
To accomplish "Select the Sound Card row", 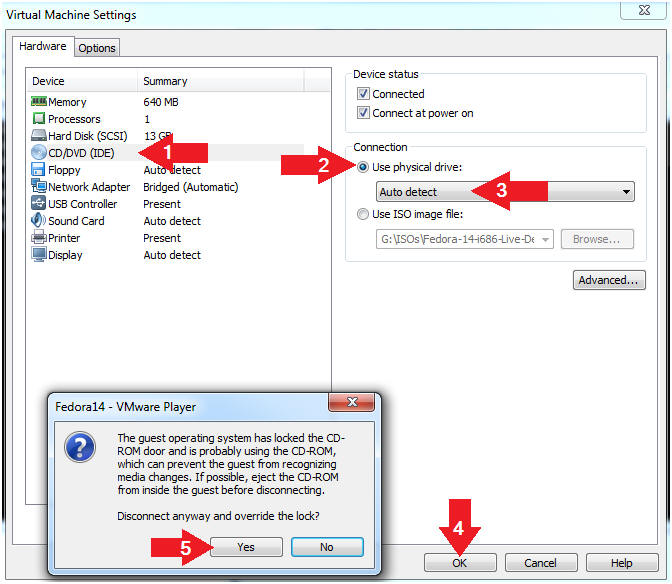I will [167, 221].
